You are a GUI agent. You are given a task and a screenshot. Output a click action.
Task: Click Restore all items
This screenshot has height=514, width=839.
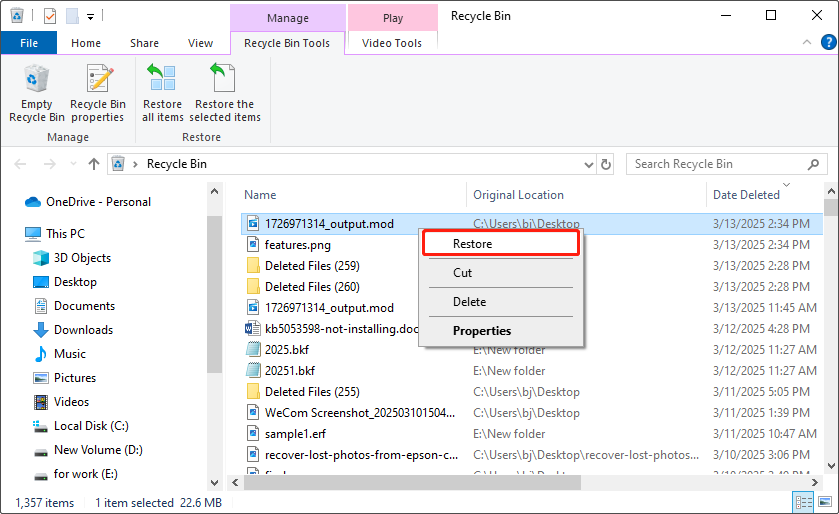162,94
